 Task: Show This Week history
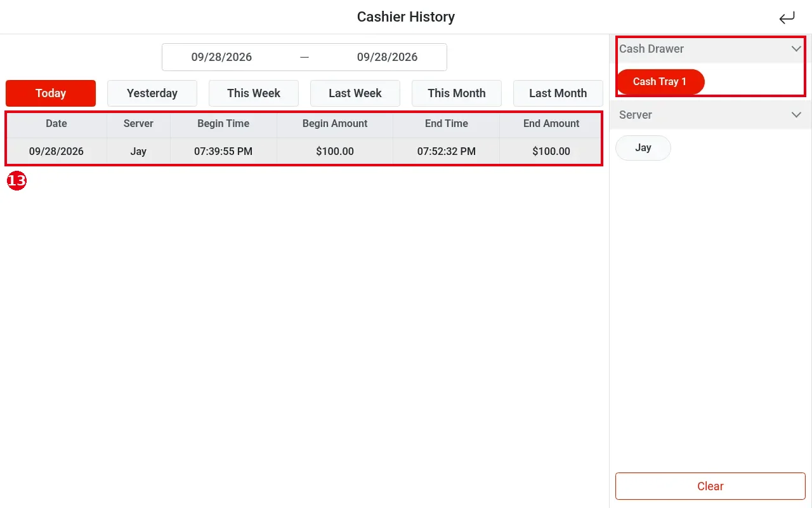pos(254,93)
